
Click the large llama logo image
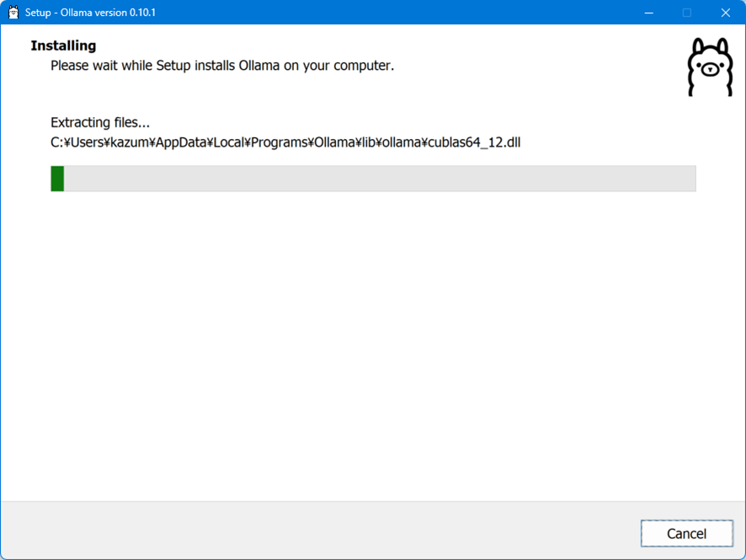click(x=710, y=67)
